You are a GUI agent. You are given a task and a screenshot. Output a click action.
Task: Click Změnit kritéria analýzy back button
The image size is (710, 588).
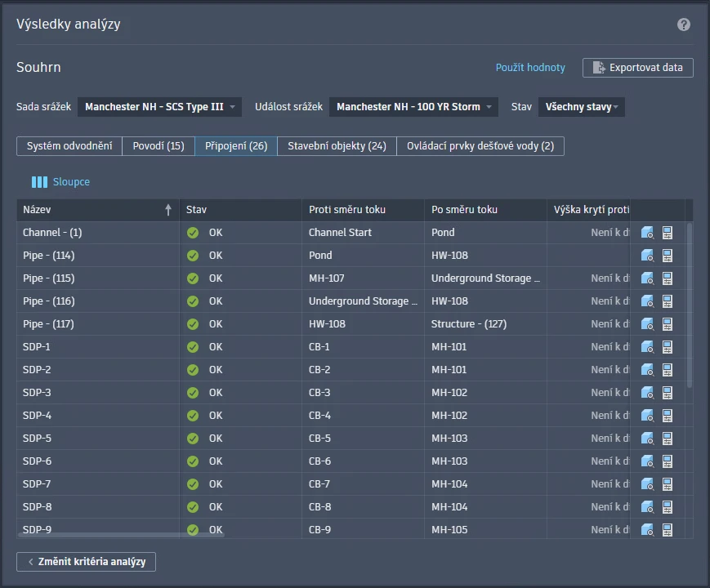[x=86, y=562]
